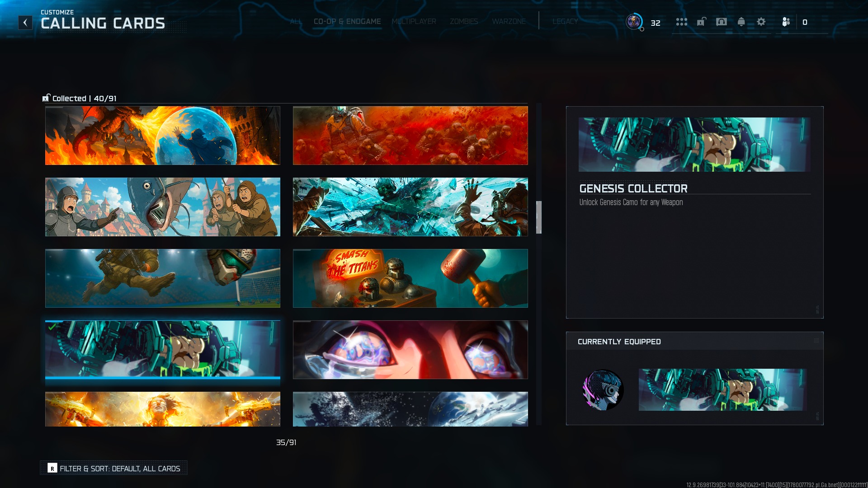Open Filter & Sort: Default, All Cards

(114, 469)
